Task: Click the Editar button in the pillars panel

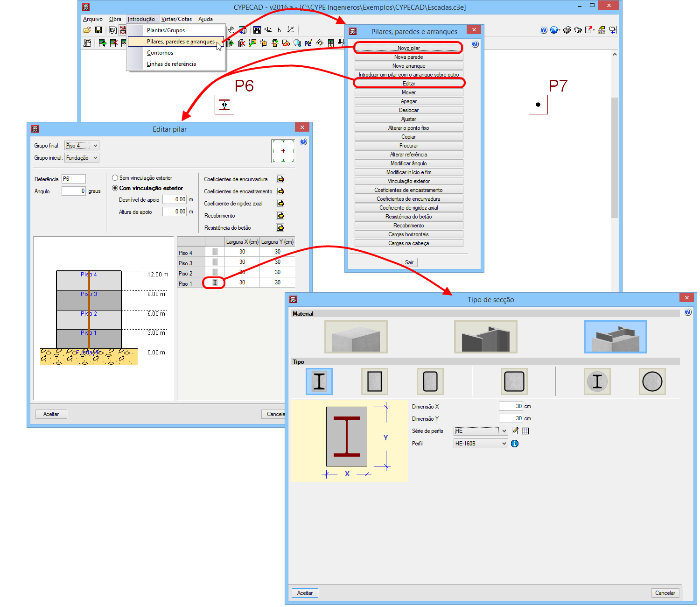Action: 409,84
